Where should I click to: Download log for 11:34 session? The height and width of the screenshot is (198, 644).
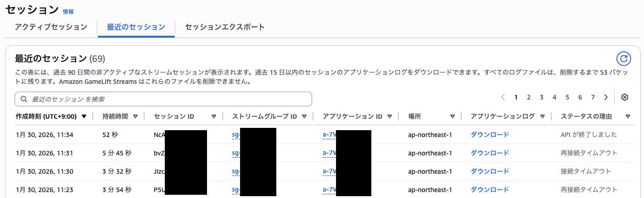(490, 135)
